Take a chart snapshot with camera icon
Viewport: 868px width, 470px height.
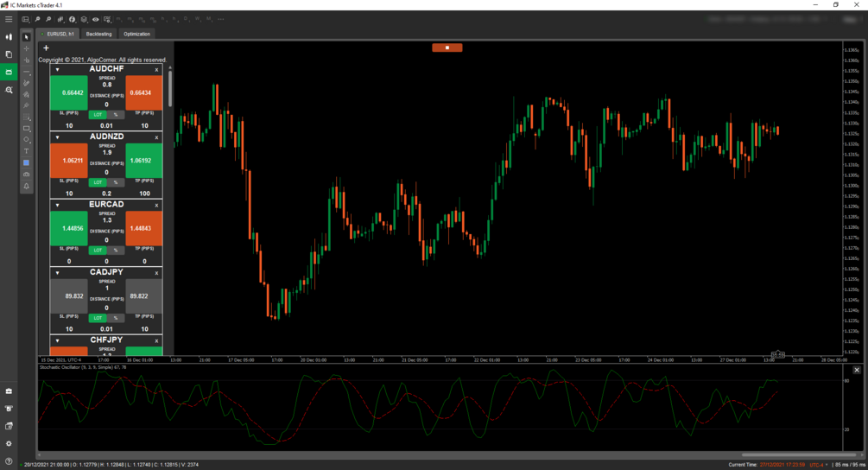click(x=26, y=175)
